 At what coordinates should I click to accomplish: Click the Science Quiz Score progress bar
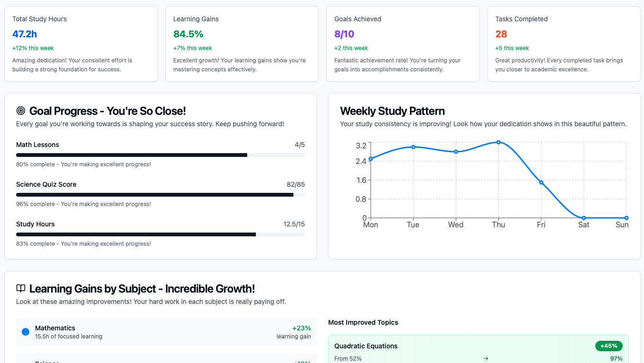pos(160,195)
